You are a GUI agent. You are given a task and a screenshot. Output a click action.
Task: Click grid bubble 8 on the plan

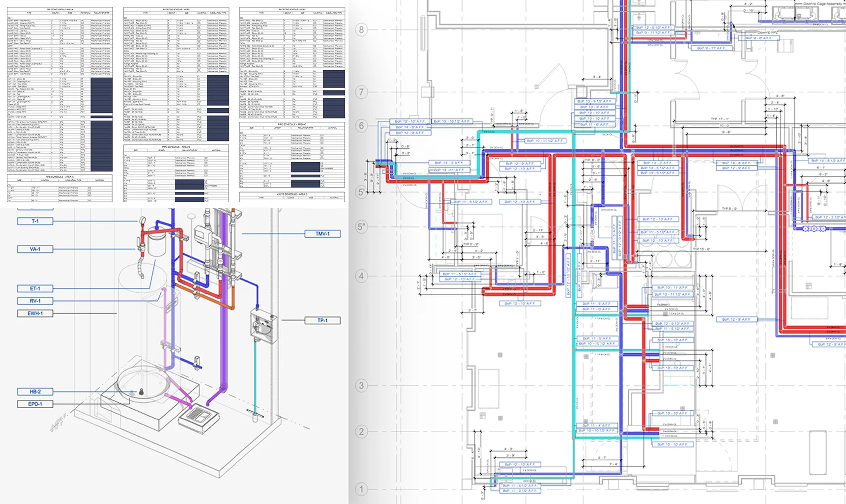point(362,29)
